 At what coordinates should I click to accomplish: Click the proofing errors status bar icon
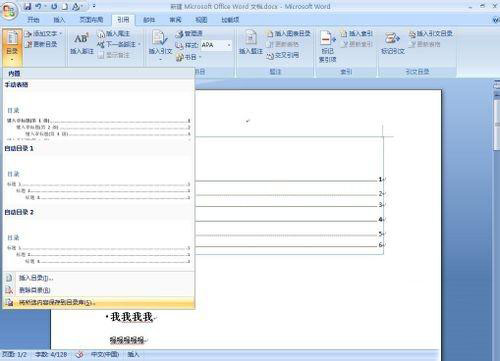pos(79,354)
